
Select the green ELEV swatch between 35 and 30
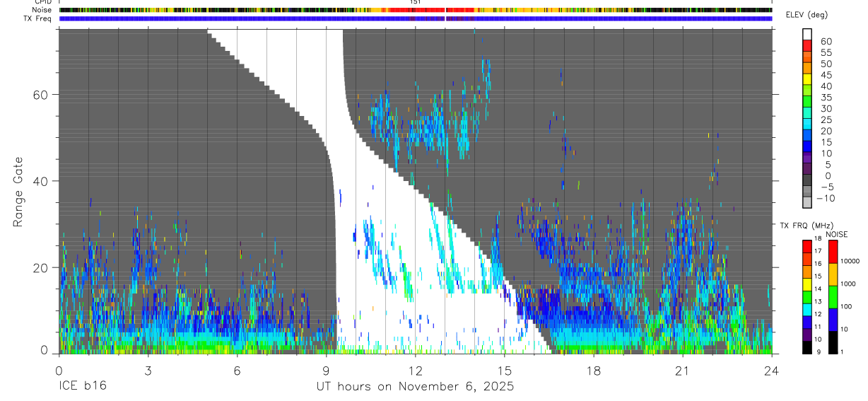click(807, 102)
